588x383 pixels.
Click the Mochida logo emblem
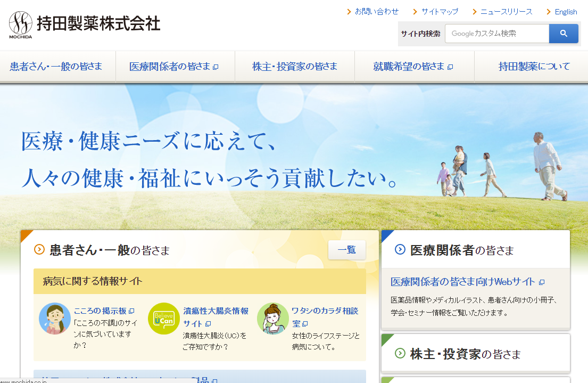(x=20, y=25)
